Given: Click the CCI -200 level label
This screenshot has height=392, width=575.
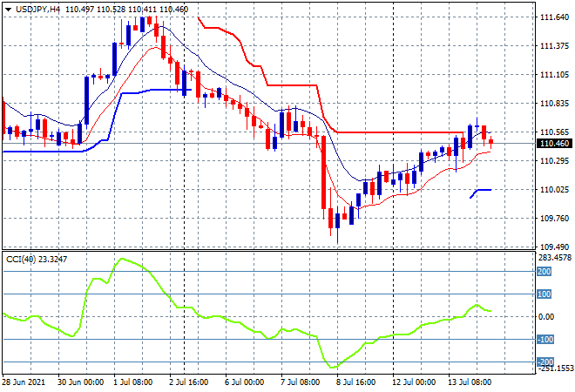Looking at the screenshot, I should 545,362.
